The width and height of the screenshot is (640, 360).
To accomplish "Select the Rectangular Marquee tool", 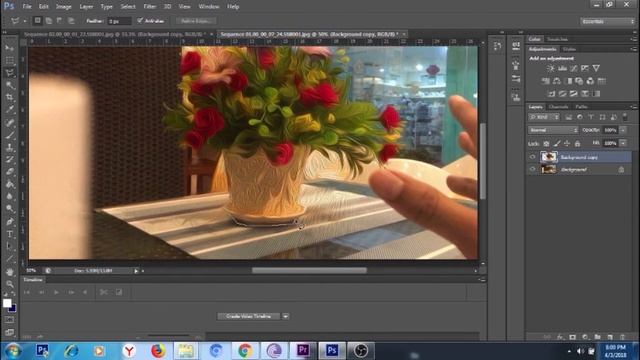I will tap(10, 60).
